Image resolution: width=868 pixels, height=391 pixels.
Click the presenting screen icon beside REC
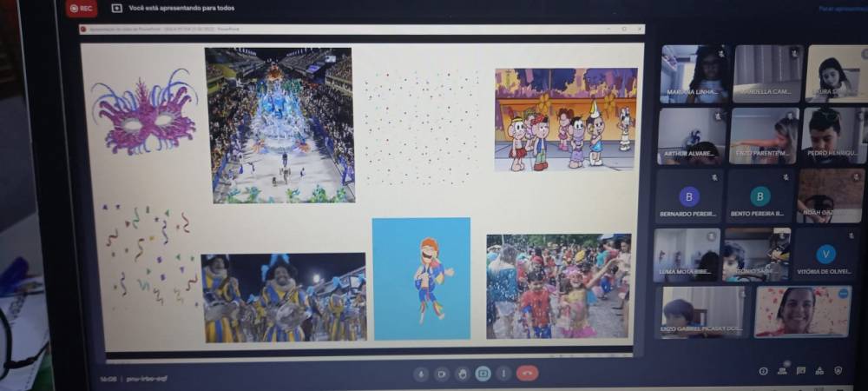point(116,9)
